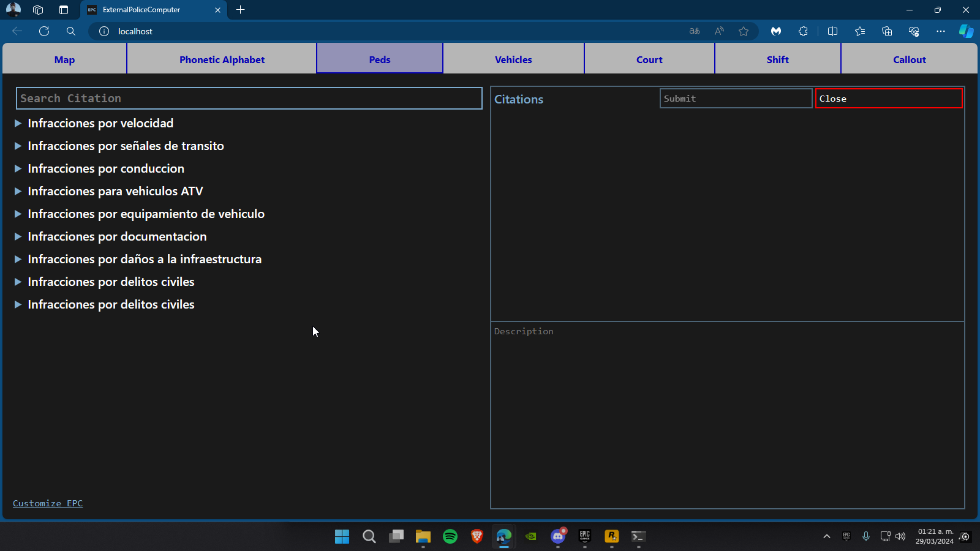
Task: Expand Infracciones por documentacion list
Action: coord(117,237)
